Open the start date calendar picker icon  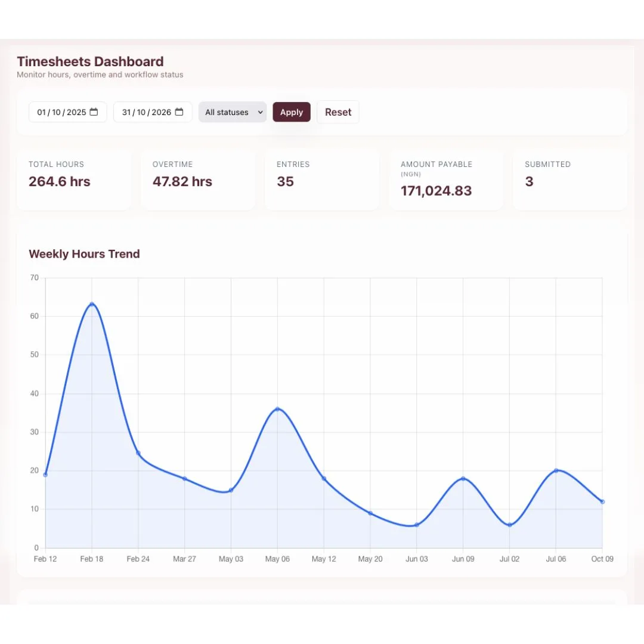click(x=94, y=112)
